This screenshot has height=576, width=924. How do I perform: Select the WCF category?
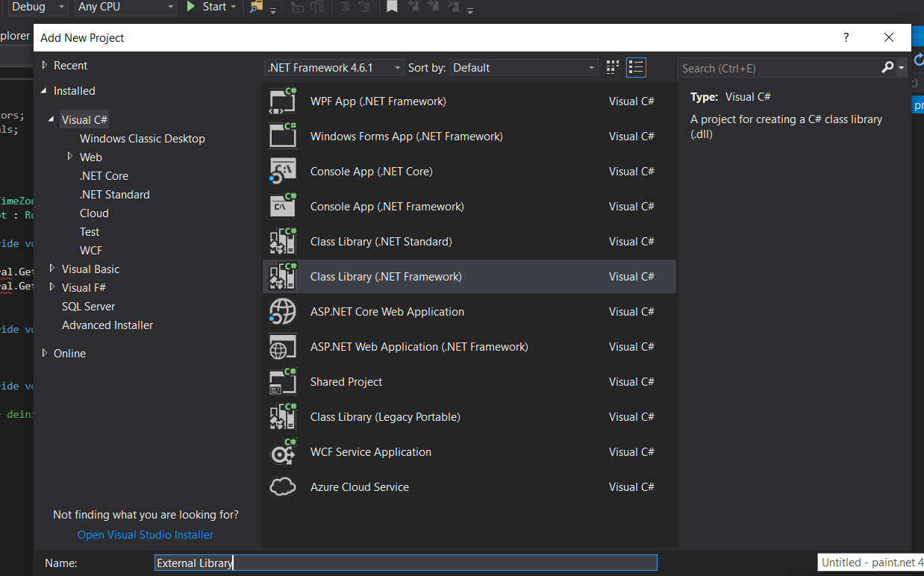(91, 250)
